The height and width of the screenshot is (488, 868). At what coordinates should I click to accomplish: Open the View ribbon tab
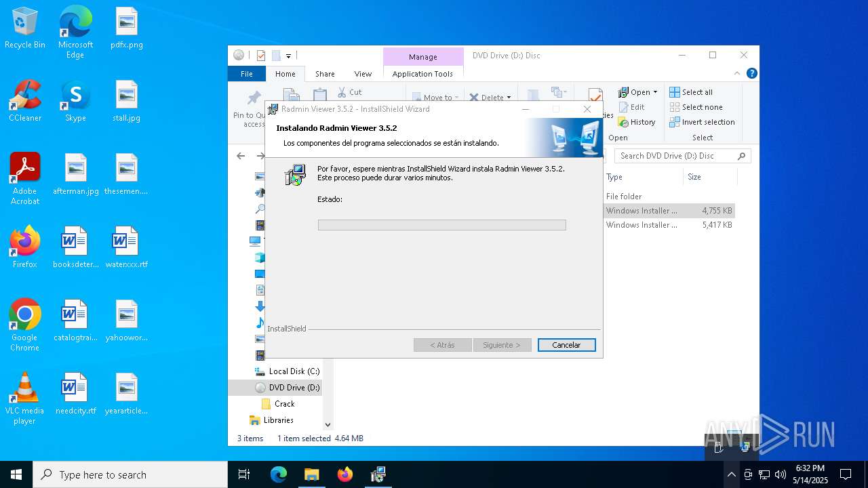pyautogui.click(x=363, y=74)
